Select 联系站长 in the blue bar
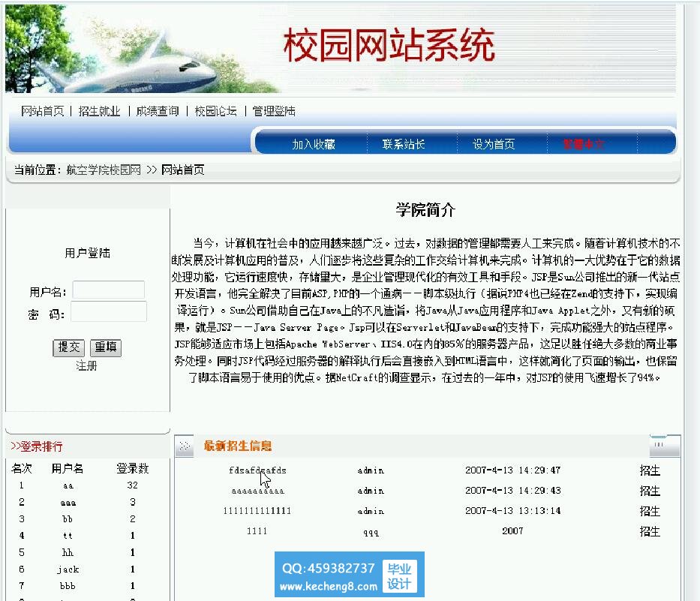 tap(404, 144)
